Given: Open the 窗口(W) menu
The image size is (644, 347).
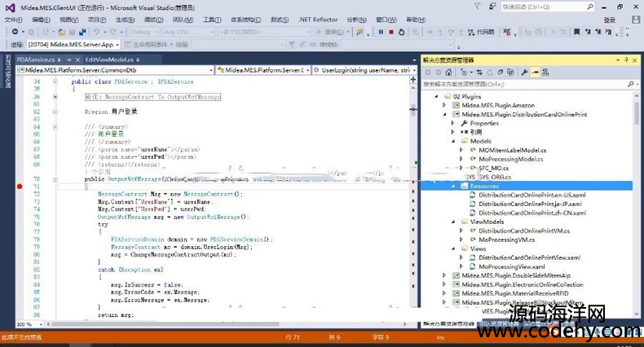Looking at the screenshot, I should 386,20.
